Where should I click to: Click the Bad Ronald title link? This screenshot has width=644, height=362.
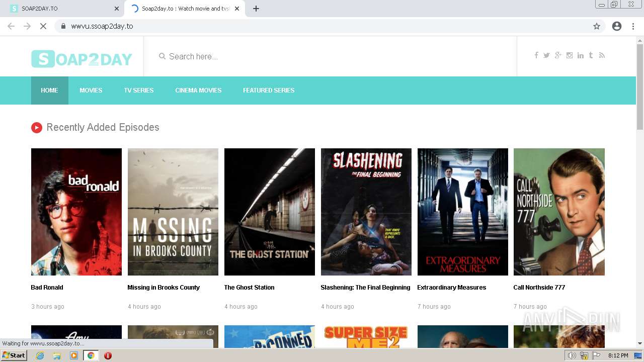coord(47,288)
